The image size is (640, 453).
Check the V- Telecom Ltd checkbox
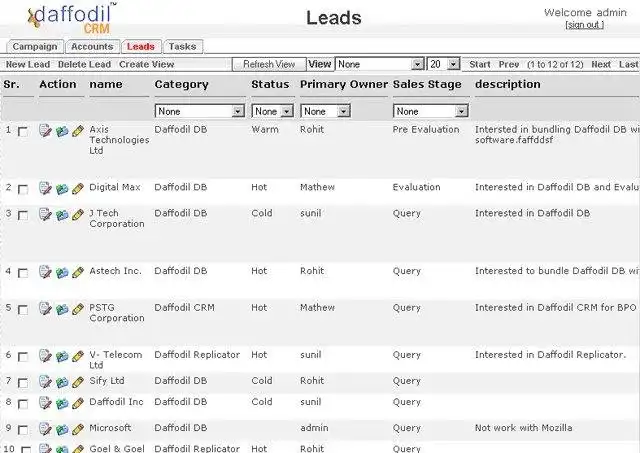[x=23, y=357]
